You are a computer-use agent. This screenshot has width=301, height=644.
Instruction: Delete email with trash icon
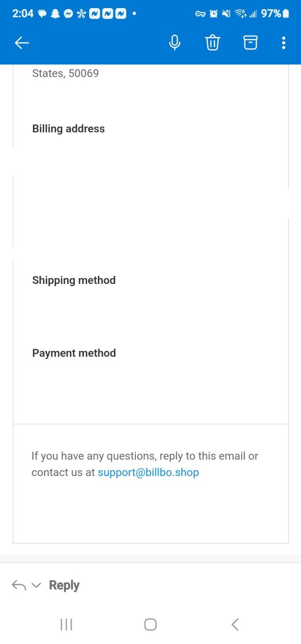(213, 43)
